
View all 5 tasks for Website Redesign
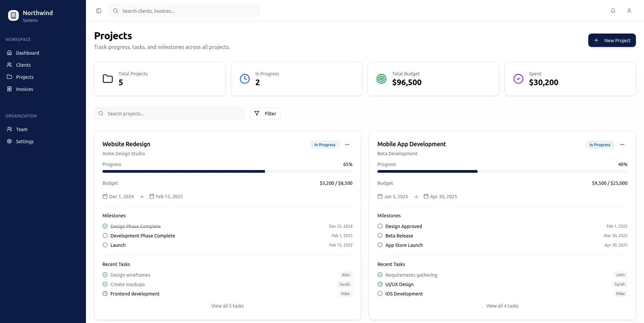click(x=227, y=306)
